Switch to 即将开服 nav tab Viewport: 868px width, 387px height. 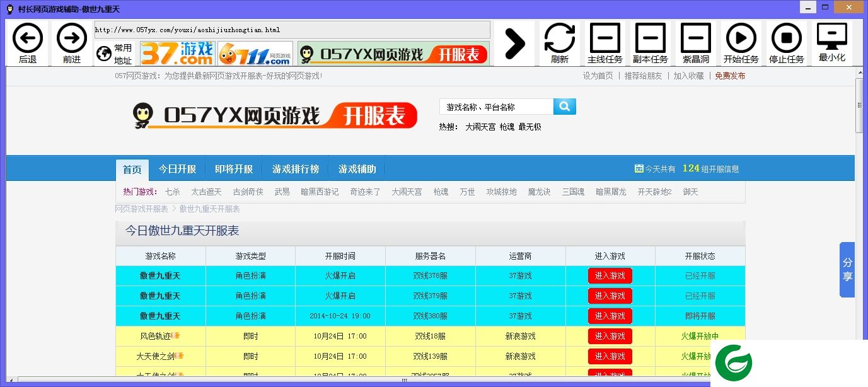[234, 169]
